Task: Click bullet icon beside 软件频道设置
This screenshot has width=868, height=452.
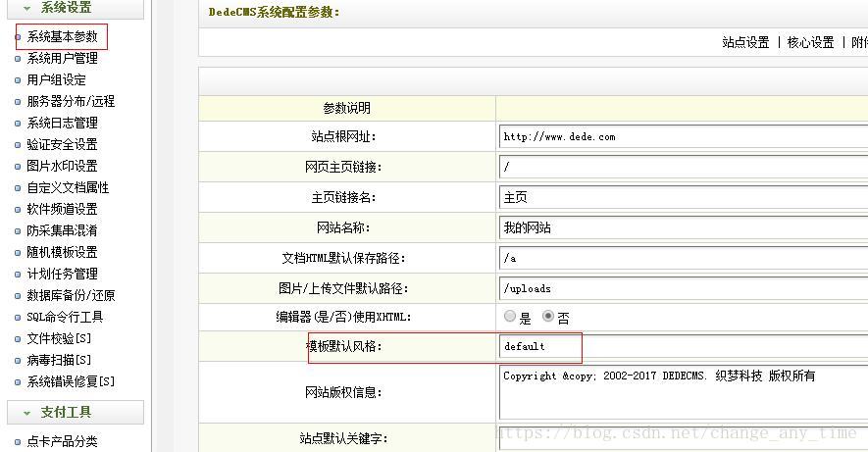Action: pos(18,210)
